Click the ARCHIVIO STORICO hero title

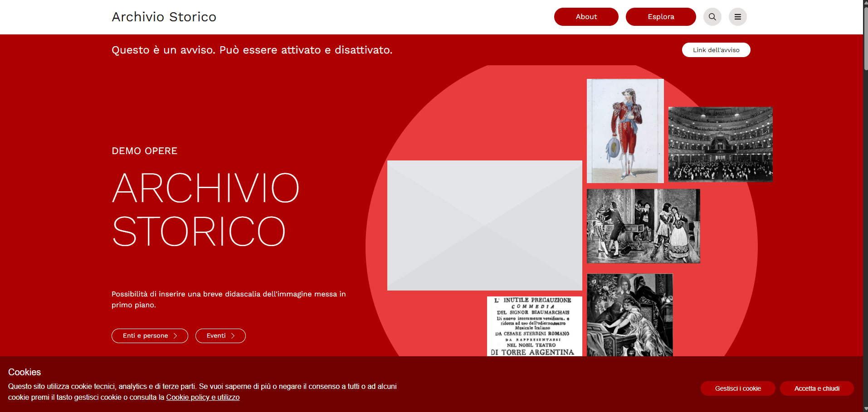pyautogui.click(x=205, y=209)
